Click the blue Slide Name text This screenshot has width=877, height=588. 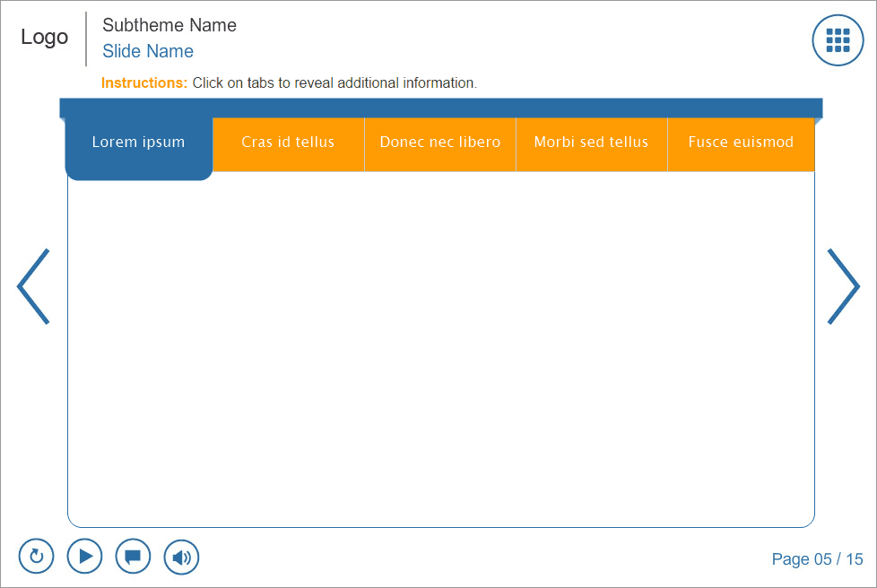[148, 51]
